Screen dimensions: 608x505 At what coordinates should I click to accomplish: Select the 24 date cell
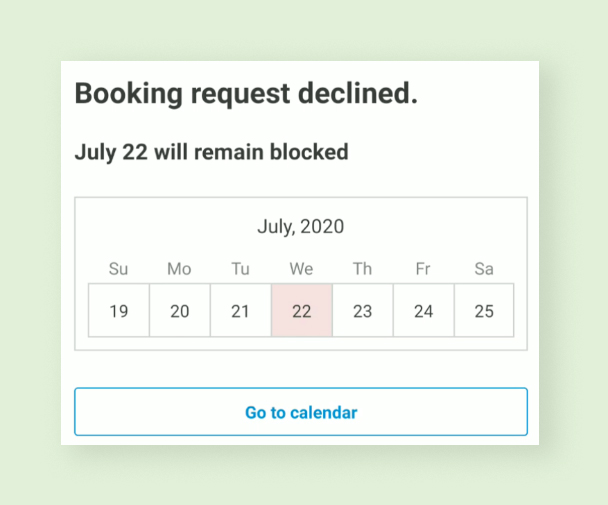coord(423,311)
